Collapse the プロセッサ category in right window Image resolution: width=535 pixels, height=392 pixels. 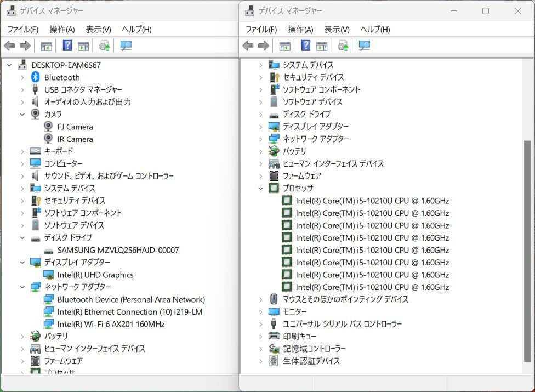click(261, 188)
